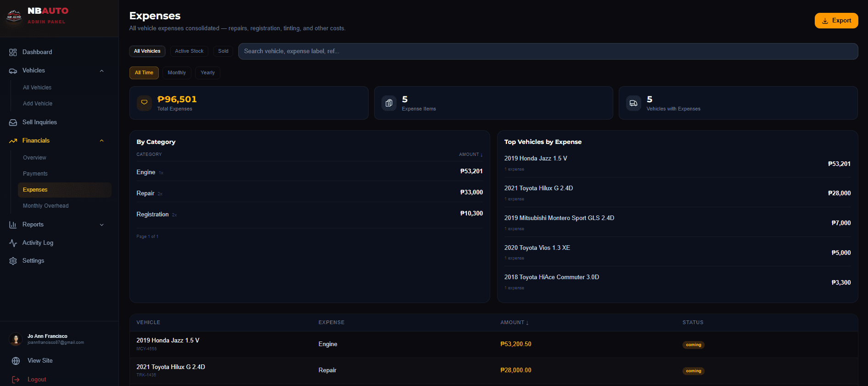The width and height of the screenshot is (868, 386).
Task: Select the All Vehicles filter pill
Action: pyautogui.click(x=147, y=51)
